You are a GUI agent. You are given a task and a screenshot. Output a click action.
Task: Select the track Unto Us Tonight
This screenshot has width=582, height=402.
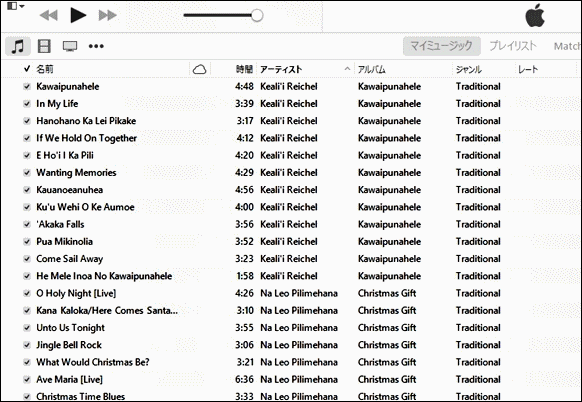tap(70, 328)
